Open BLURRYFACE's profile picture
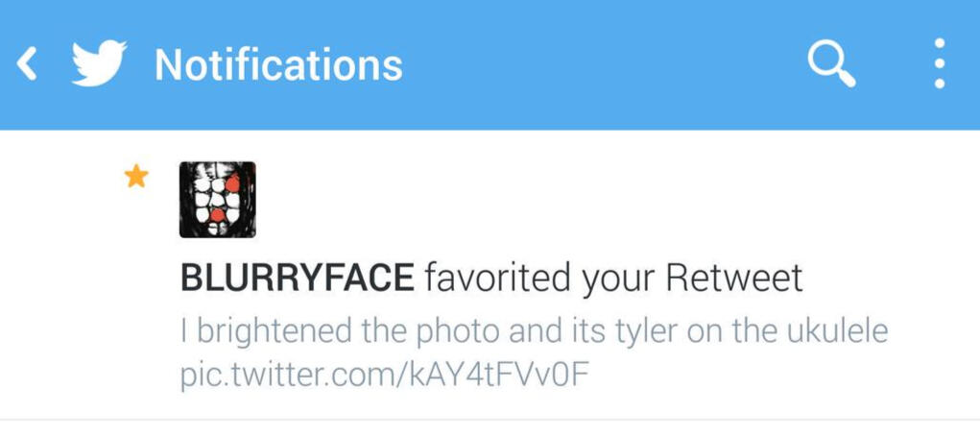980x438 pixels. (218, 200)
